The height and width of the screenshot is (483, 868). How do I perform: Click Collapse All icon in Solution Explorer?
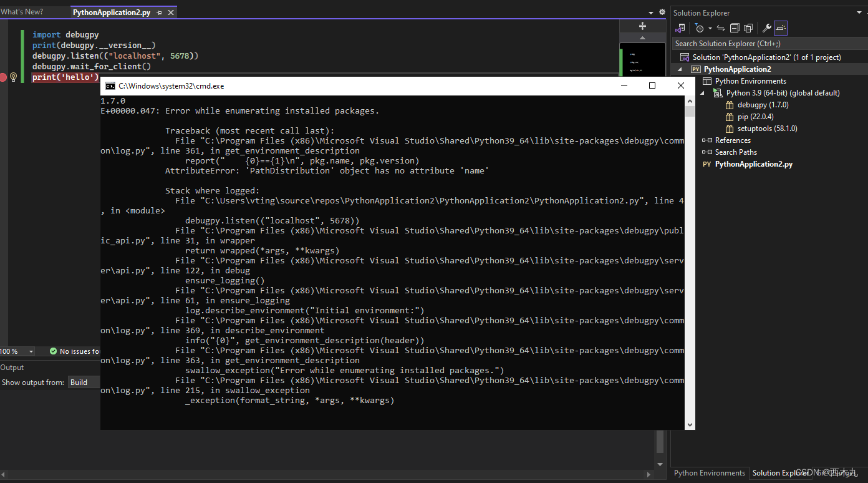click(735, 28)
